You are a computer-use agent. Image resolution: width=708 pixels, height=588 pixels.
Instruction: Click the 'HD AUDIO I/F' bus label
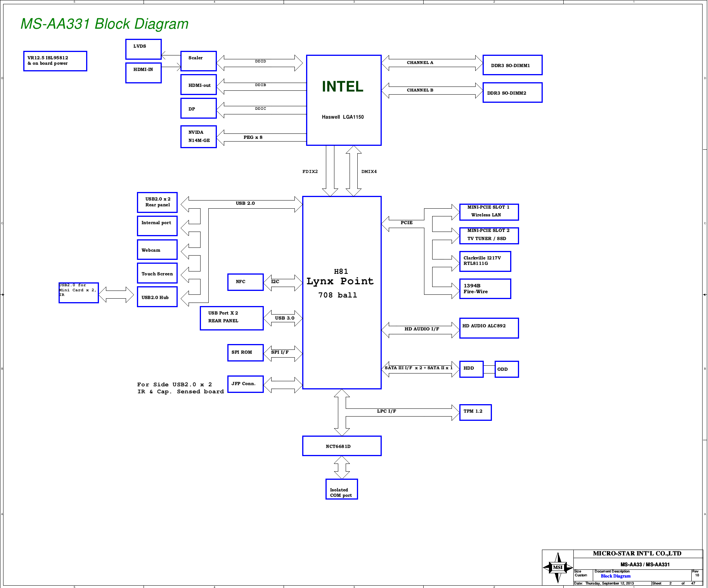point(422,329)
